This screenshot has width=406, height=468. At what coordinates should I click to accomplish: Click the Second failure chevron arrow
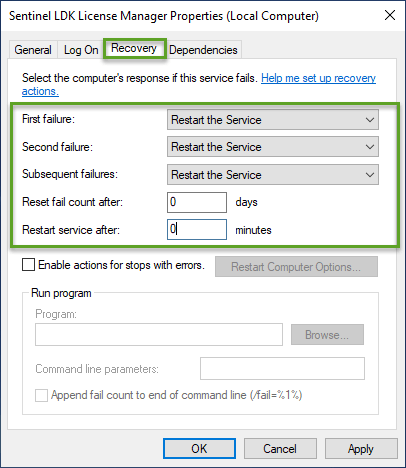coord(369,147)
